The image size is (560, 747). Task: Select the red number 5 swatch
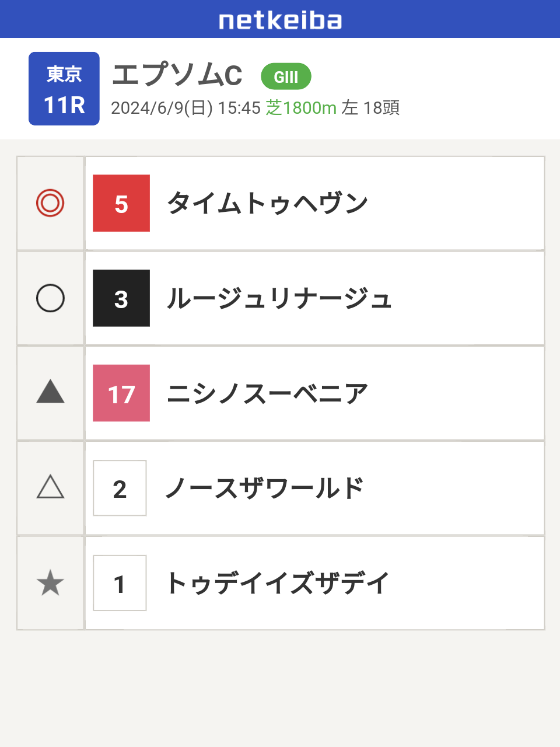point(121,203)
